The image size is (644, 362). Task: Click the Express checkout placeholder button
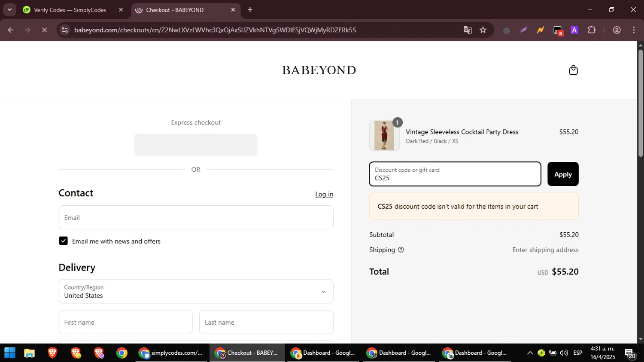(196, 145)
